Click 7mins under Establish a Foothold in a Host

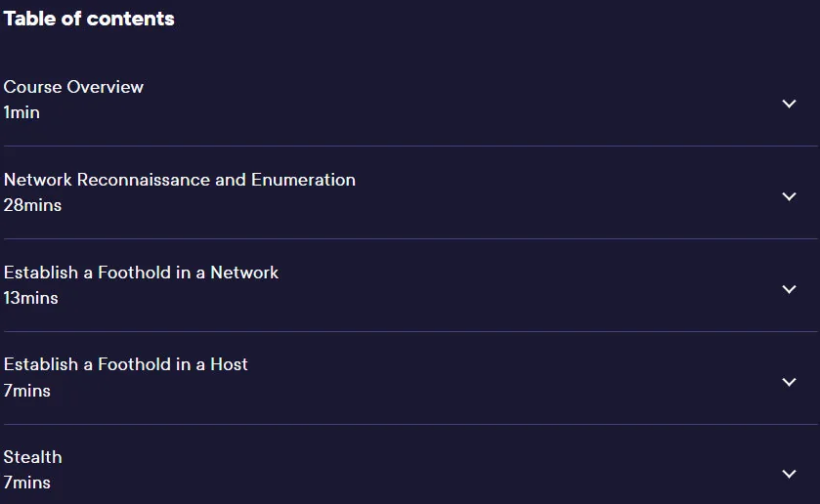[x=26, y=391]
